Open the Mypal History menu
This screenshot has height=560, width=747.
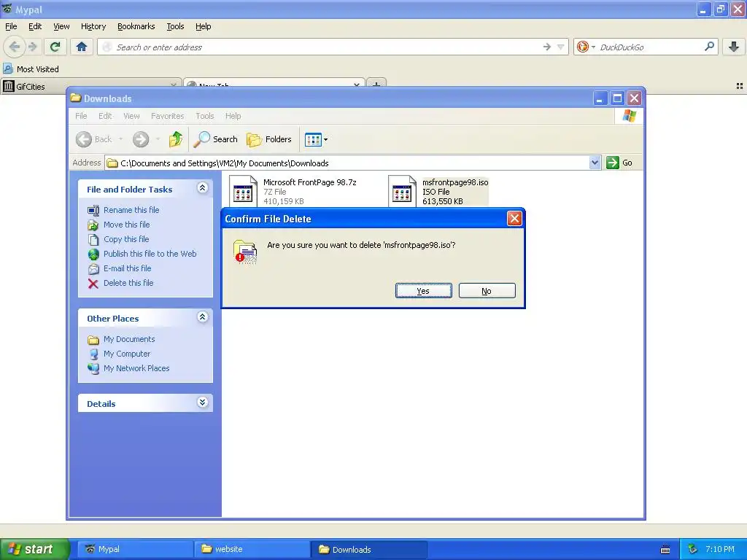tap(93, 26)
